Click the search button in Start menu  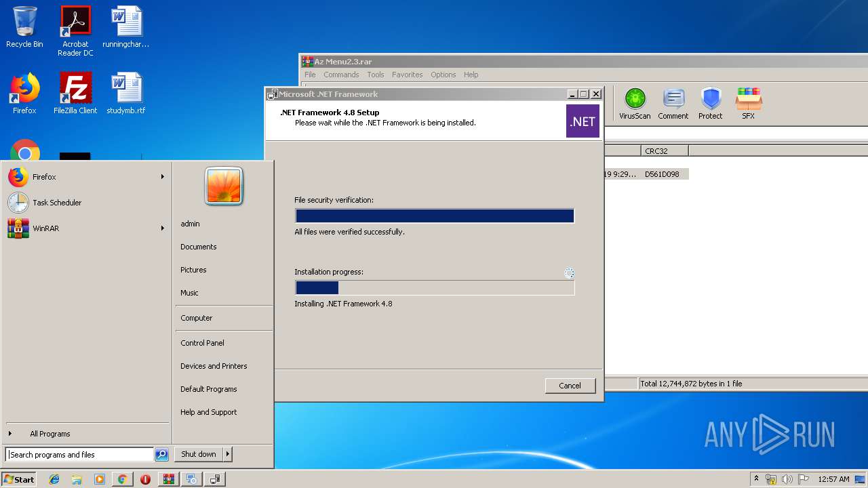click(x=161, y=455)
